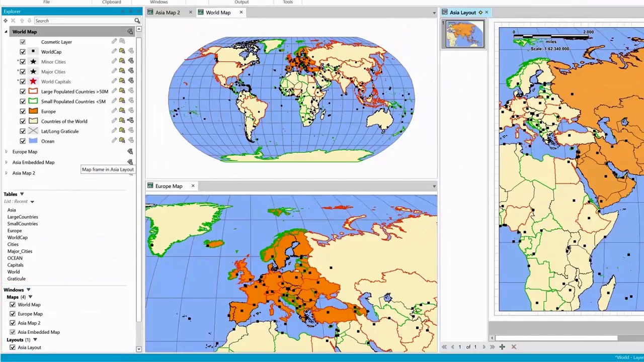Click the map icon beside World Map header
This screenshot has width=644, height=362.
click(x=130, y=32)
